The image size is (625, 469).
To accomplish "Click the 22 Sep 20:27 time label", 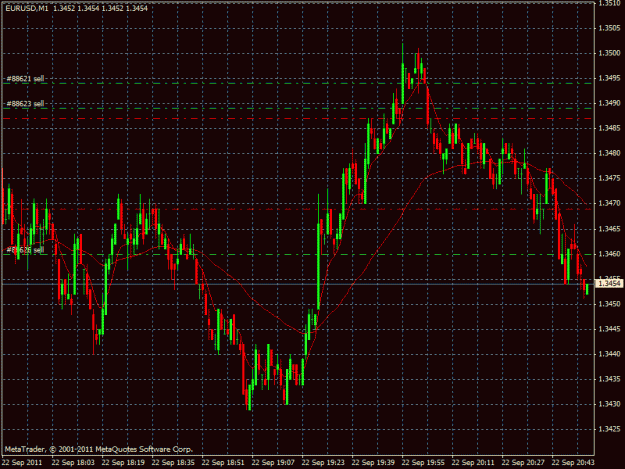I will 523,463.
